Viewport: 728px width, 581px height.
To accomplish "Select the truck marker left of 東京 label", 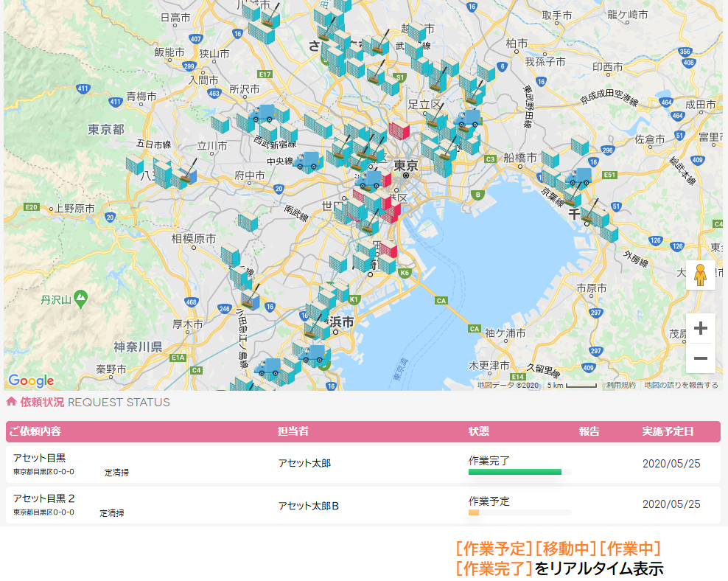I will click(370, 180).
